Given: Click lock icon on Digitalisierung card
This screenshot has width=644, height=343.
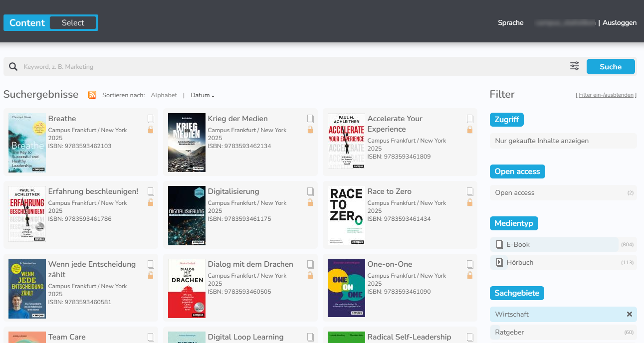Looking at the screenshot, I should point(310,202).
